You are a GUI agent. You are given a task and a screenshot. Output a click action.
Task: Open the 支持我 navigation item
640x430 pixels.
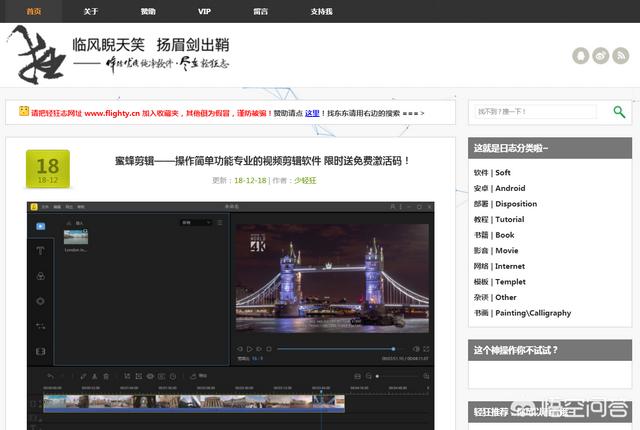320,11
